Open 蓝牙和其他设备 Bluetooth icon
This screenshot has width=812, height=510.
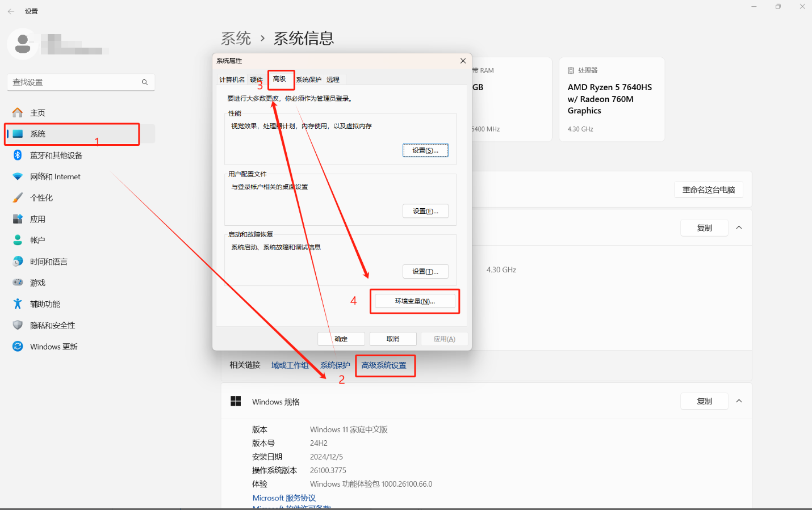coord(18,155)
